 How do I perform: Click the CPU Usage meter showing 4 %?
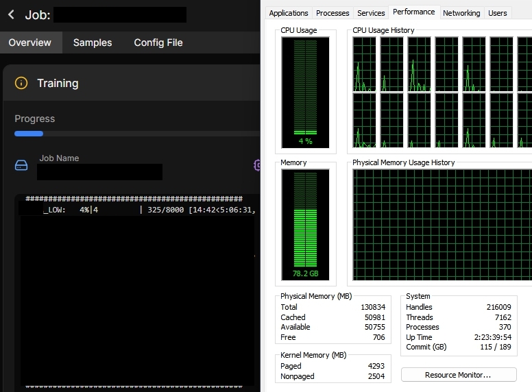tap(305, 92)
